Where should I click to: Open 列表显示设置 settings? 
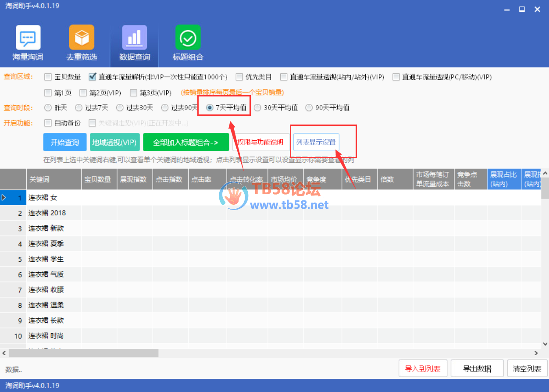click(316, 143)
